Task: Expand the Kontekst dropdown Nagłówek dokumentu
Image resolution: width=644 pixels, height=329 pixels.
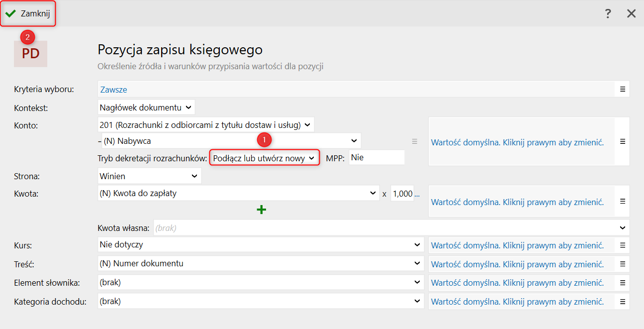Action: 146,107
